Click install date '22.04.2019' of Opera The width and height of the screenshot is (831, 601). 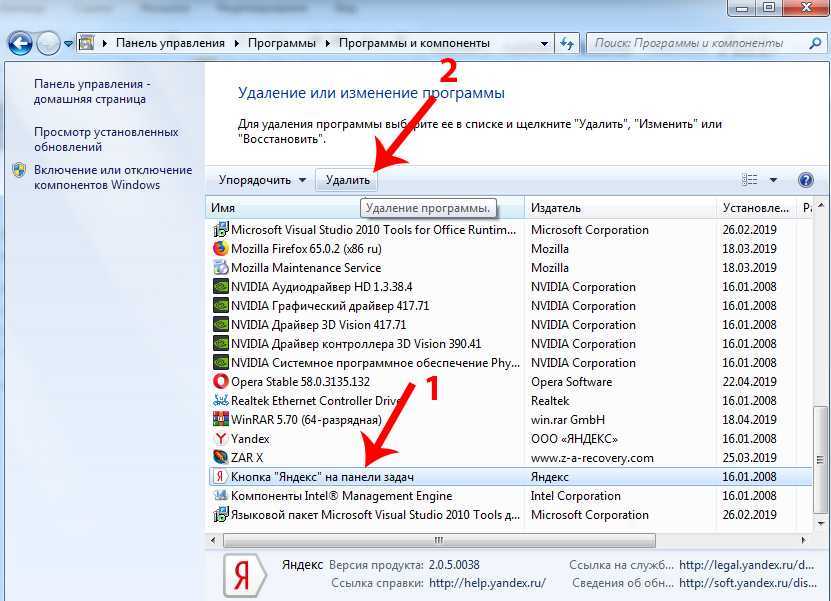[749, 382]
